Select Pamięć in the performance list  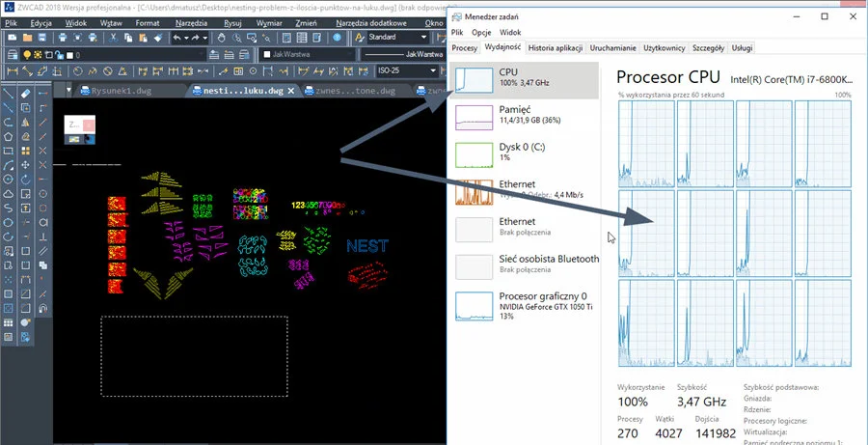(x=514, y=116)
